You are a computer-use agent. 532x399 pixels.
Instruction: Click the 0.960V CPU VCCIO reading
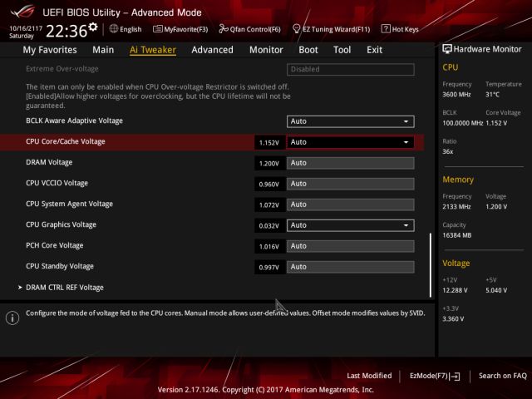point(269,185)
